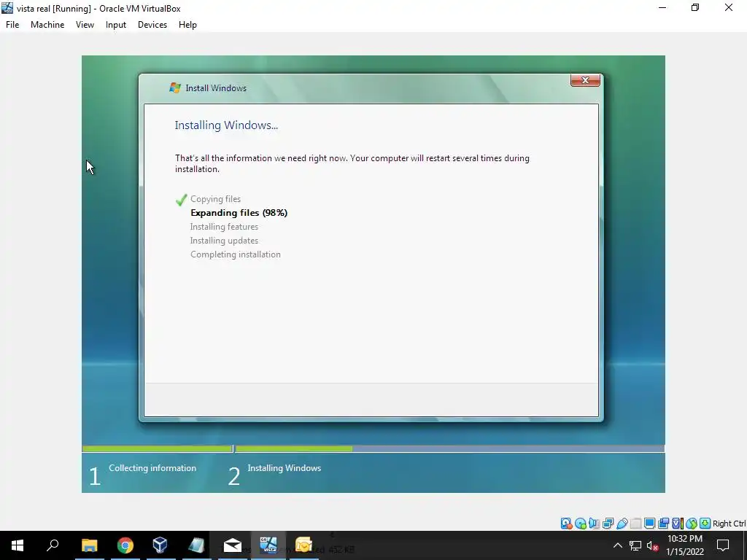Open Google Chrome from the taskbar

tap(125, 545)
